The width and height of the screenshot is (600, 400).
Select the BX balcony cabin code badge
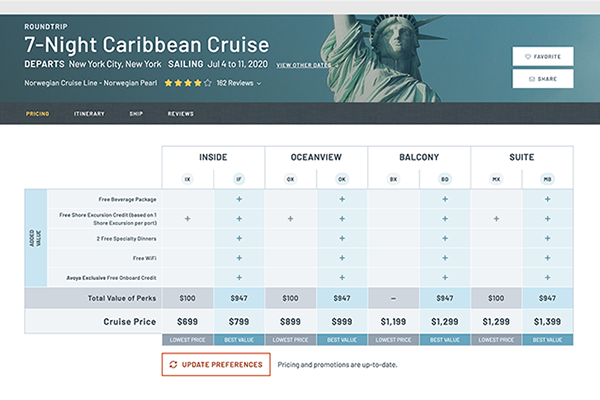pos(393,179)
